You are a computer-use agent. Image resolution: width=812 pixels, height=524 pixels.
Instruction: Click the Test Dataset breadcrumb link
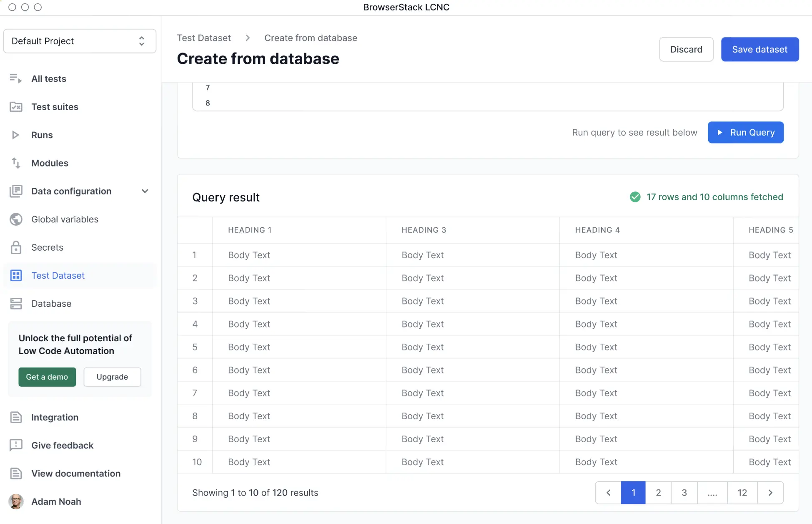click(x=204, y=38)
